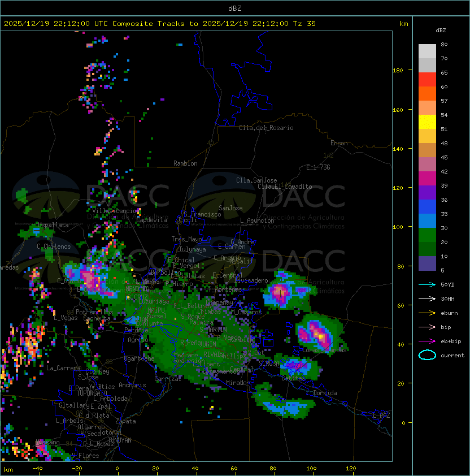470x476 pixels.
Task: Click the 'Ugarteche' map label
Action: pyautogui.click(x=140, y=358)
